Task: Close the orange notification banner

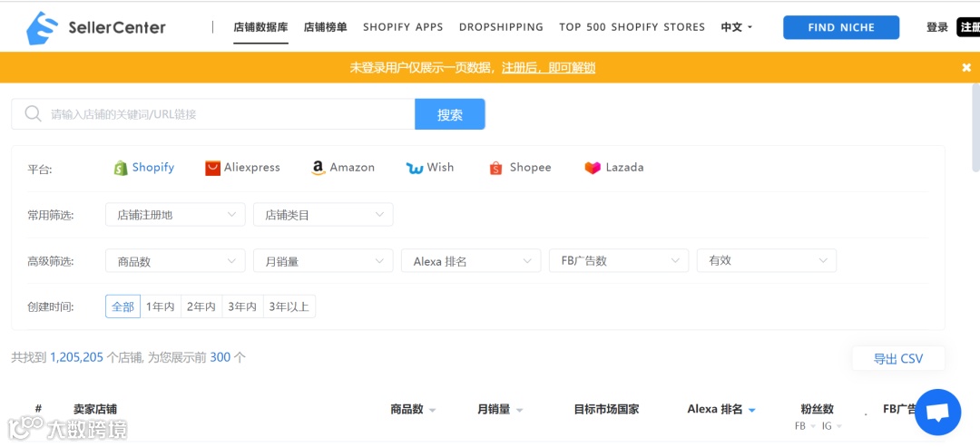Action: (966, 67)
